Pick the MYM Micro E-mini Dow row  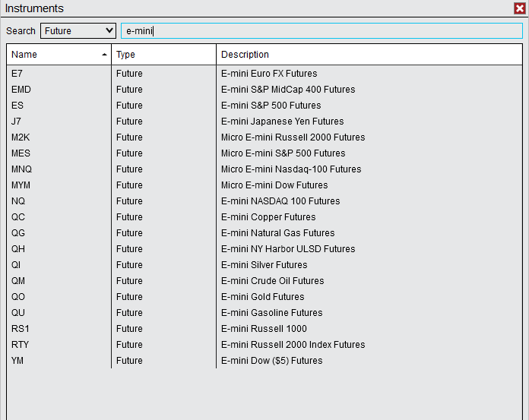click(274, 185)
